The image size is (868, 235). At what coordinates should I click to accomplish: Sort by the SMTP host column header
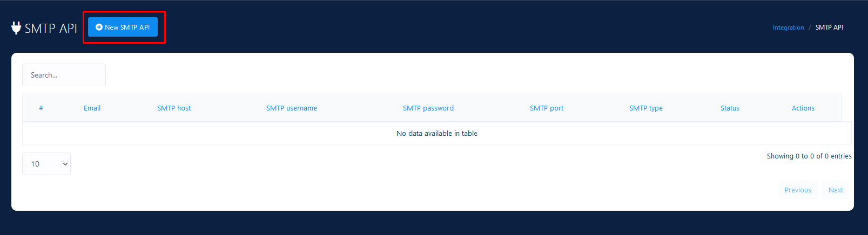coord(174,108)
